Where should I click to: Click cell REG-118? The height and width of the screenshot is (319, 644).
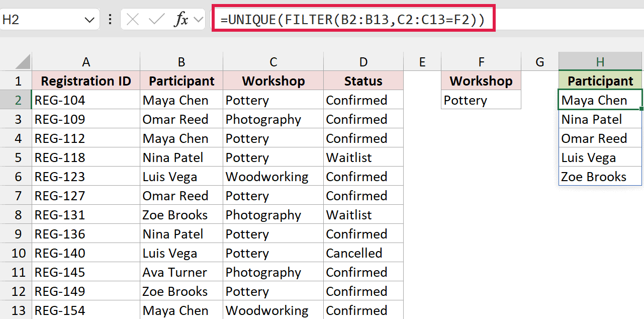point(86,157)
